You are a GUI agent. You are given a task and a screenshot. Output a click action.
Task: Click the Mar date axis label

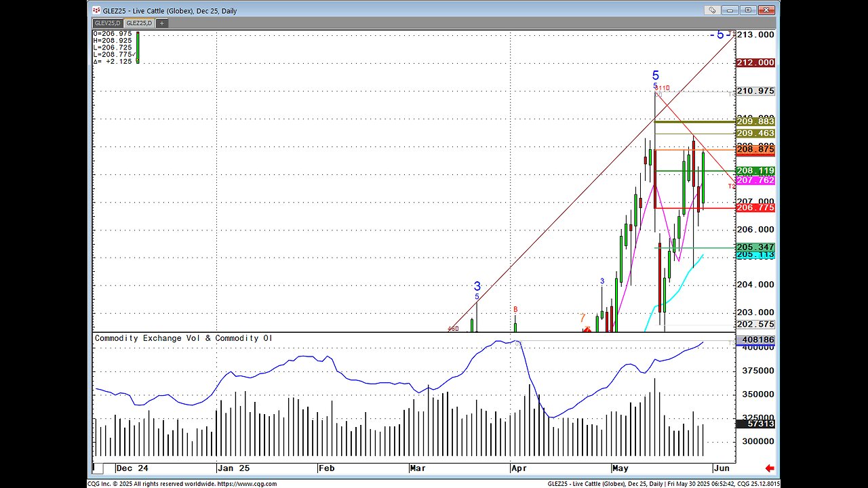418,468
